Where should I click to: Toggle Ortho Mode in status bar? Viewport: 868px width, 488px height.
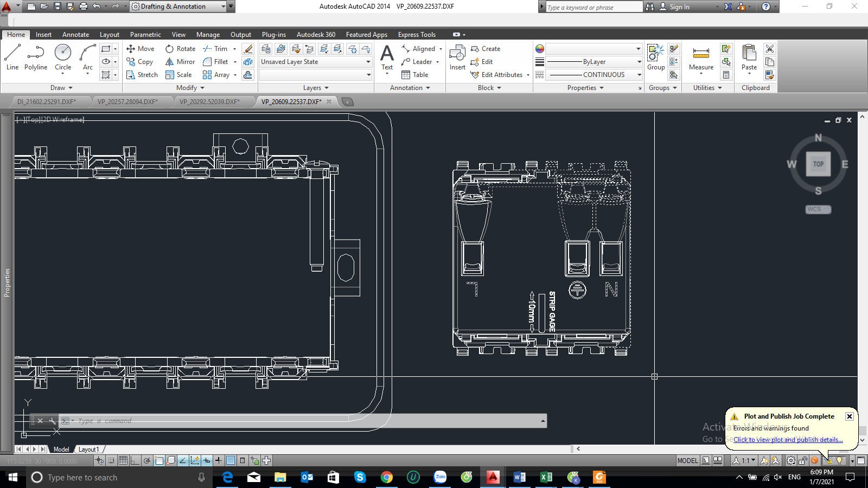click(x=135, y=460)
